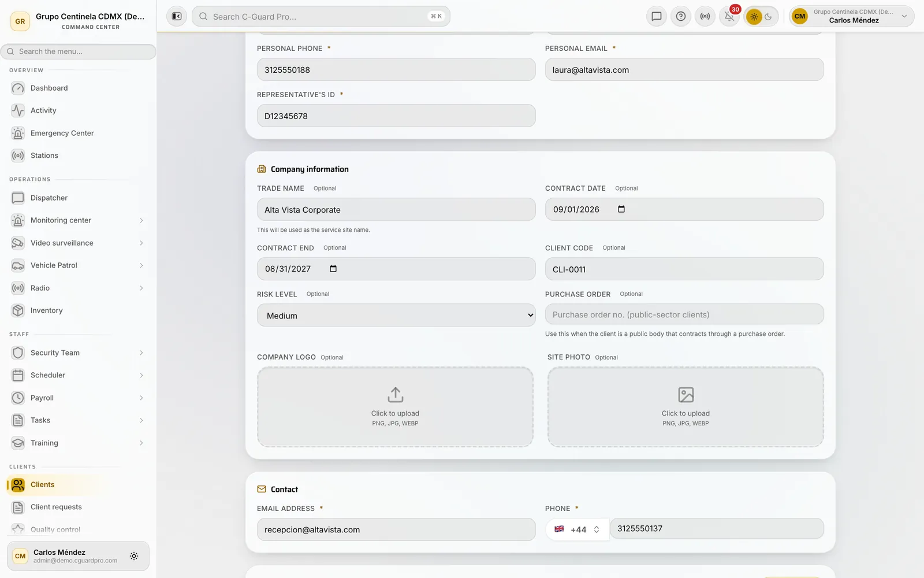Open the Risk Level Medium dropdown
Screen dimensions: 924x578
pyautogui.click(x=396, y=315)
